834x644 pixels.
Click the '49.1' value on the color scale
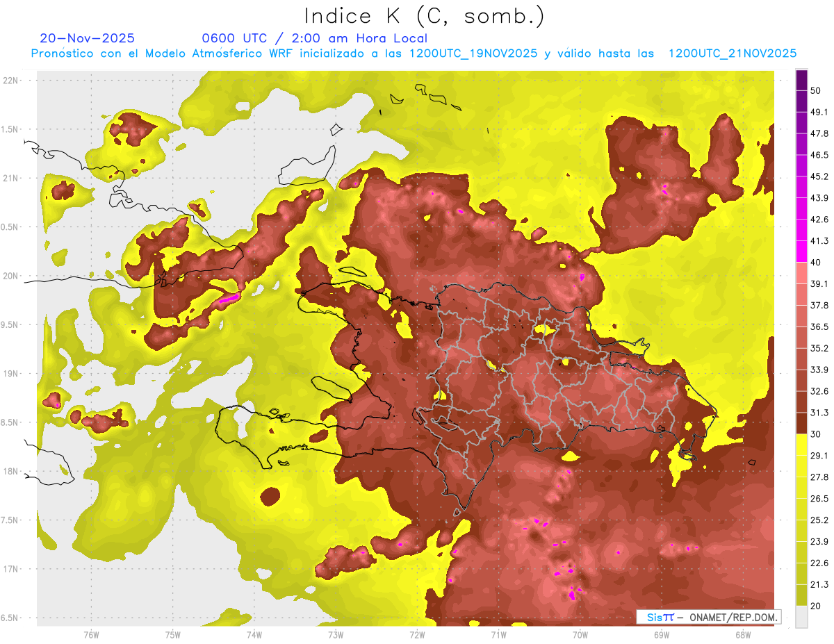pyautogui.click(x=819, y=112)
